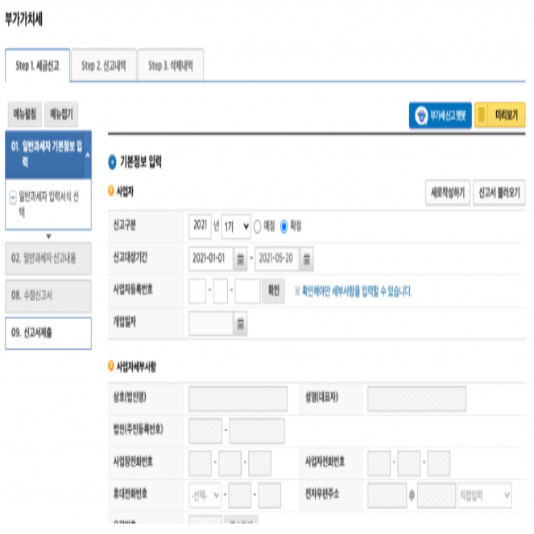Switch to Step 2. 신고내역 tab
The width and height of the screenshot is (534, 534).
104,65
